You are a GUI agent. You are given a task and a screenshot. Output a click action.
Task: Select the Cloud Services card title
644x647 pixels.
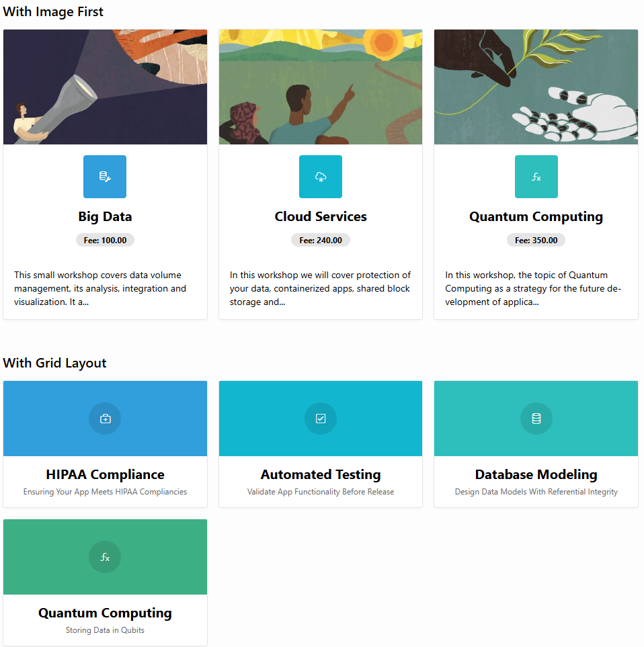coord(321,216)
